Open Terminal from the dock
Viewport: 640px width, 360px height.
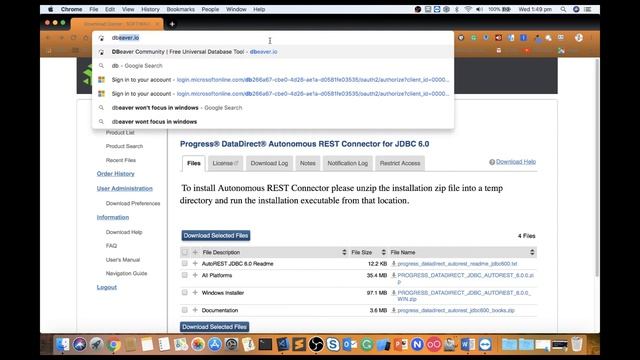[x=265, y=344]
